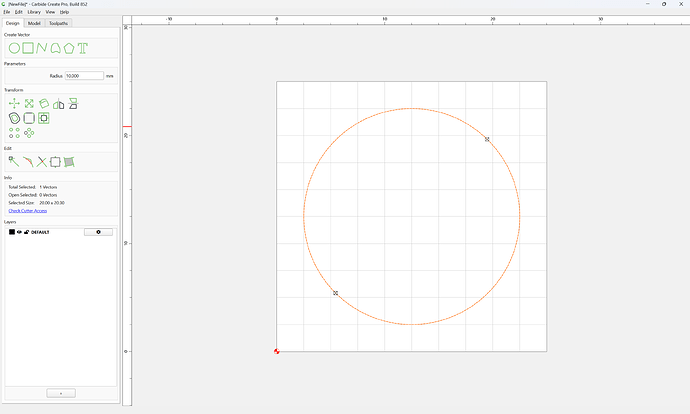The width and height of the screenshot is (690, 414).
Task: Activate the Text creation tool
Action: point(83,48)
